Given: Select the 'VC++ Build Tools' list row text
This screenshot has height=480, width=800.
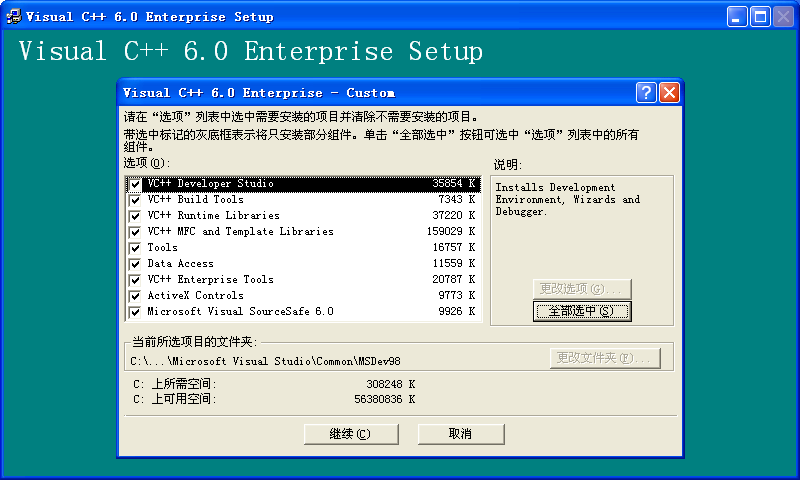Looking at the screenshot, I should coord(195,199).
